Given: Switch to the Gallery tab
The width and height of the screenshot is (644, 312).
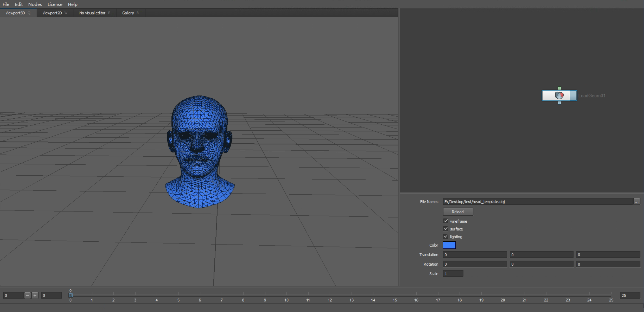Looking at the screenshot, I should [x=128, y=13].
